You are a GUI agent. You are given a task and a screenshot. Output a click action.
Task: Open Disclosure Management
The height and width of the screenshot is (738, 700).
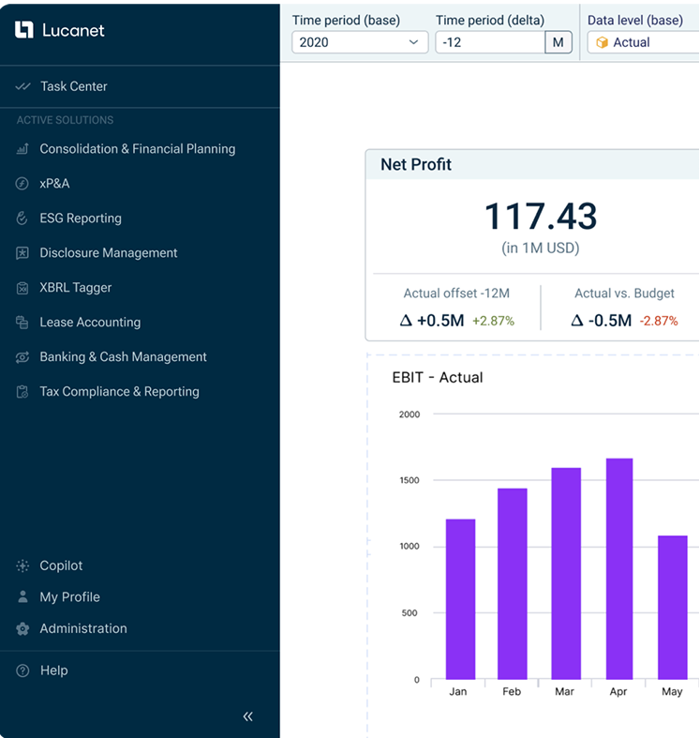click(108, 253)
